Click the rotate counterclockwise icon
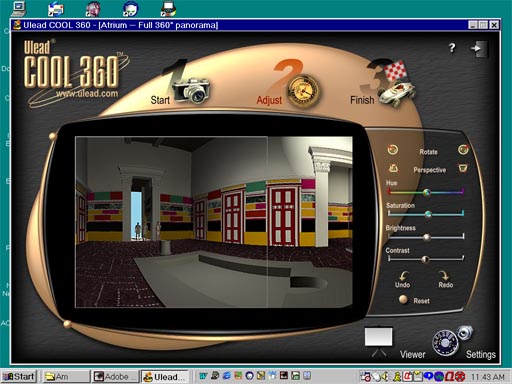Screen dimensions: 512x384 coord(393,150)
